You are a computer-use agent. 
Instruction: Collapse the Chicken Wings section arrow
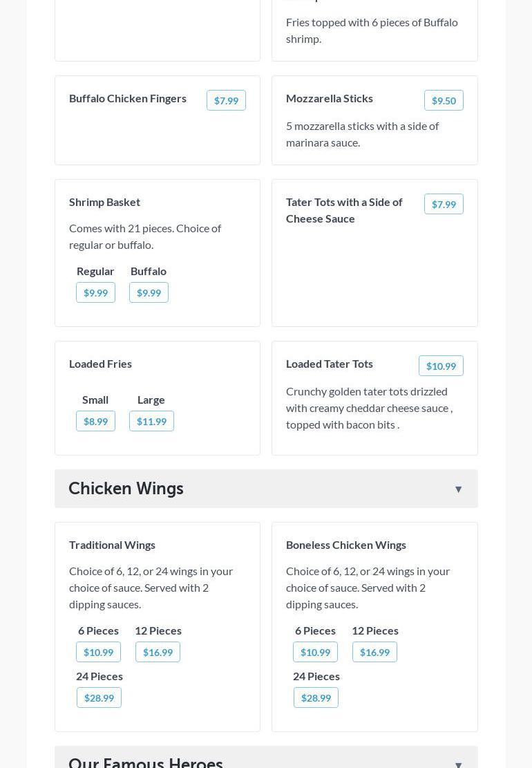[x=458, y=489]
